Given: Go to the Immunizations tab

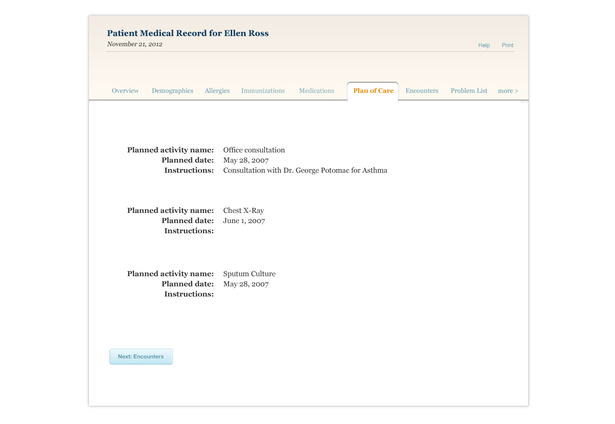Looking at the screenshot, I should coord(263,91).
